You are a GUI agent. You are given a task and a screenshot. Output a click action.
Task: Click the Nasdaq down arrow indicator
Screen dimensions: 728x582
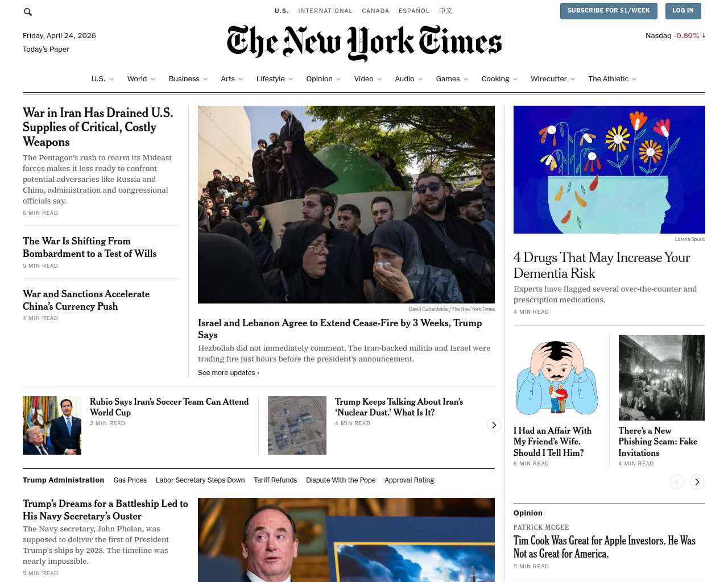pyautogui.click(x=704, y=35)
